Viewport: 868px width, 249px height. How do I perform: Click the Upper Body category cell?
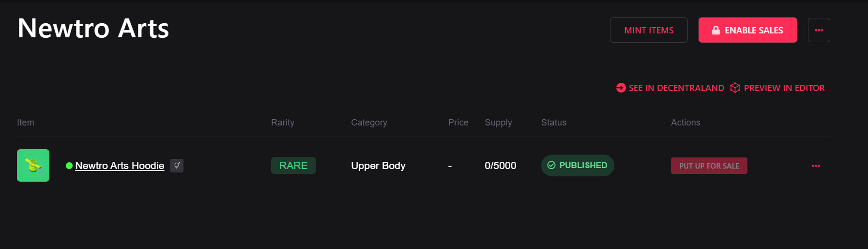pos(378,166)
